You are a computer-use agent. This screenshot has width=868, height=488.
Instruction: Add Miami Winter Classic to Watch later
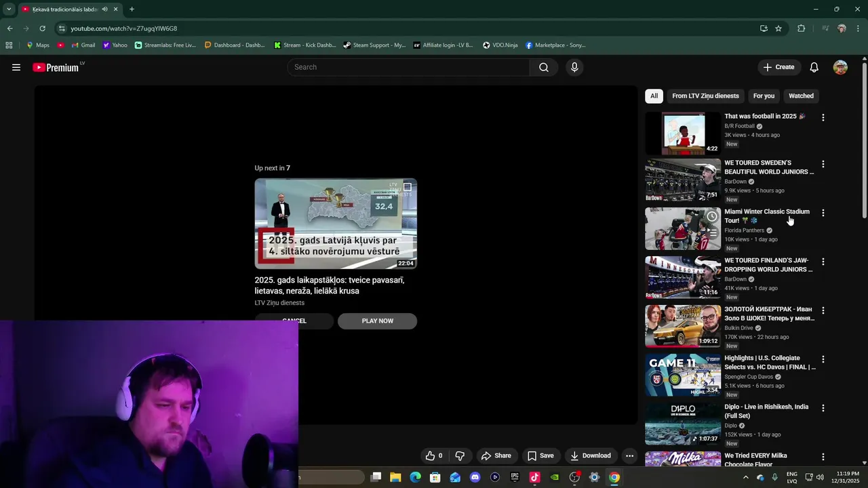pyautogui.click(x=711, y=217)
